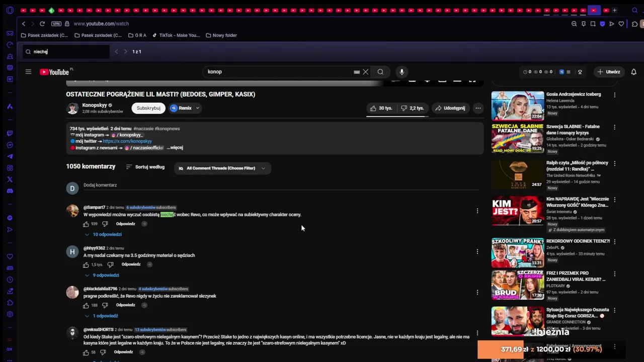The width and height of the screenshot is (644, 362).
Task: Open GX Corner gamepad icon in sidebar
Action: click(10, 33)
